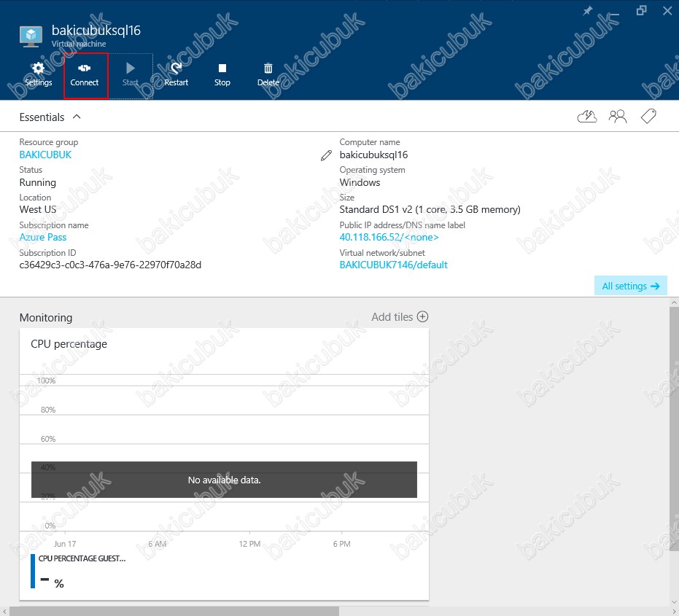The image size is (679, 616).
Task: Minimize the blade
Action: [615, 13]
